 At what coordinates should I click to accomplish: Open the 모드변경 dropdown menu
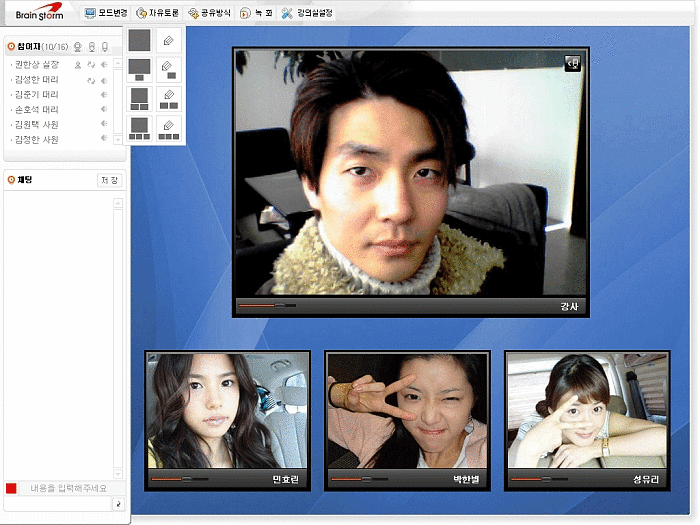(x=105, y=13)
